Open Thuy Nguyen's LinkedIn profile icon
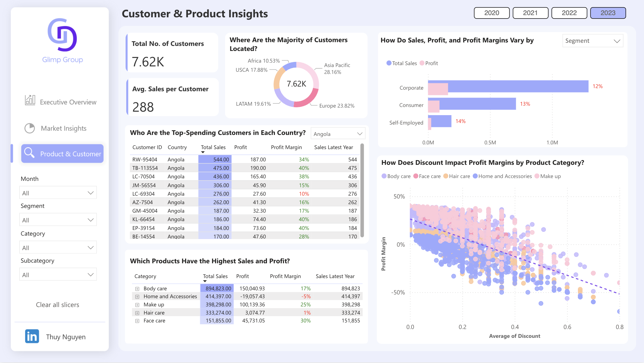The image size is (644, 363). coord(32,336)
